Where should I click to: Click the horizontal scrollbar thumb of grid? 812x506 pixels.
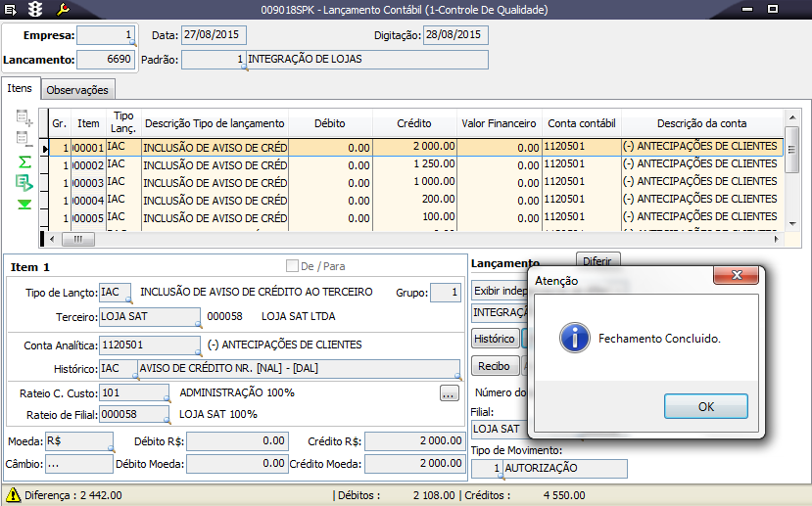click(x=78, y=239)
